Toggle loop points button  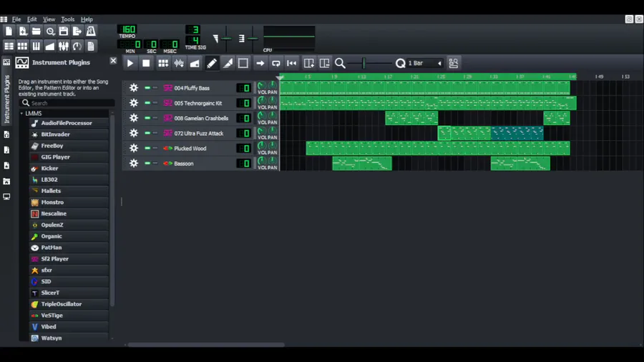[276, 63]
